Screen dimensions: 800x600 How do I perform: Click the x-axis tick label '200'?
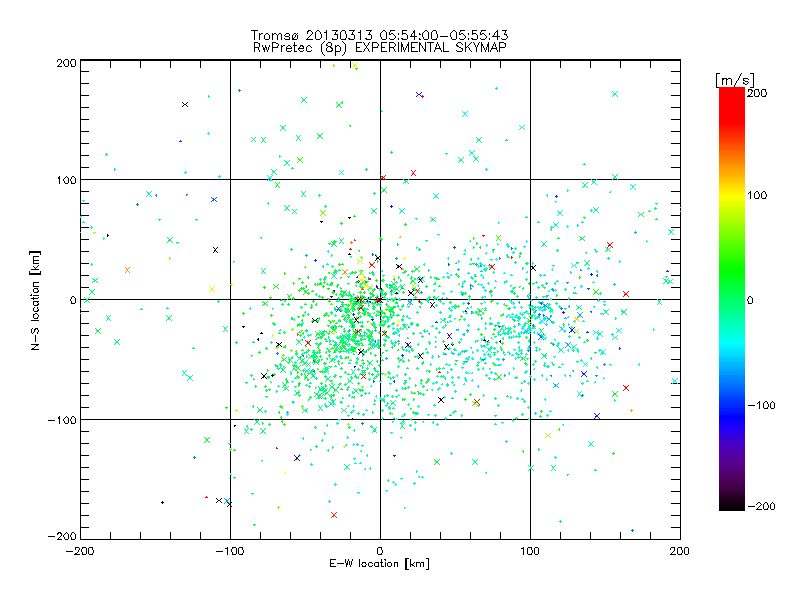pos(680,551)
